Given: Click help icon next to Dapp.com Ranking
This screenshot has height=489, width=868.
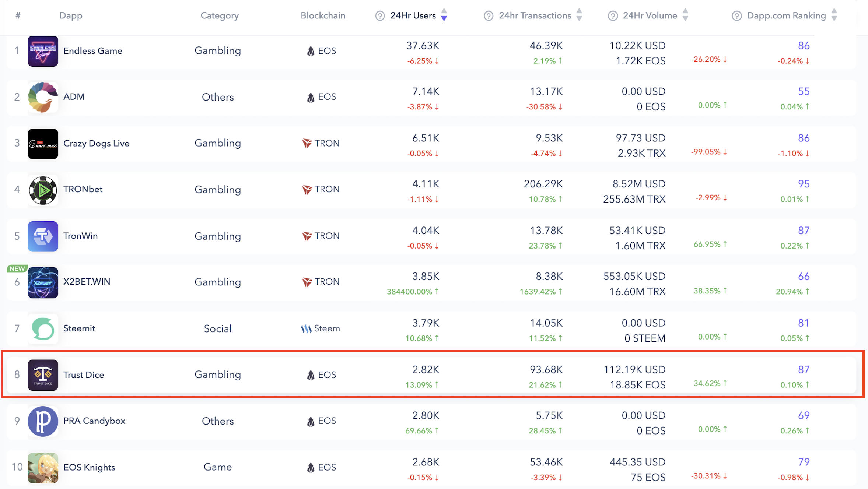Looking at the screenshot, I should [x=736, y=16].
